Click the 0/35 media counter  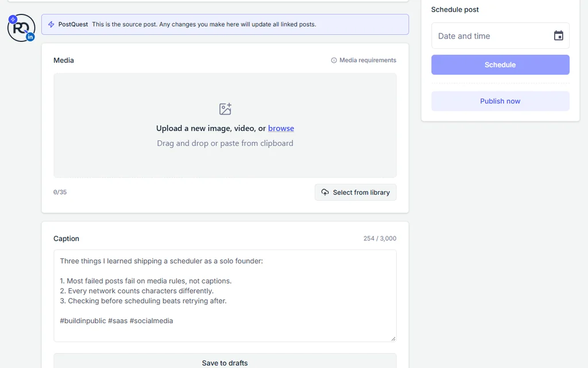click(60, 192)
